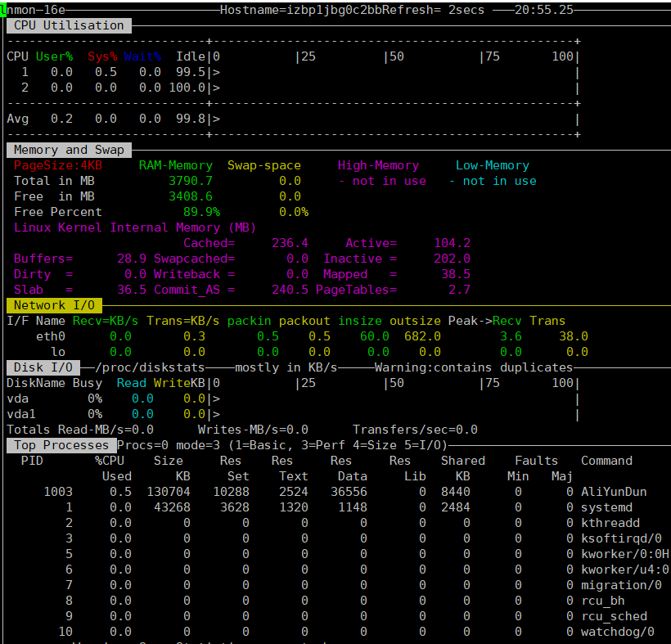The width and height of the screenshot is (671, 644).
Task: Click PID 1003 in process list
Action: pos(58,492)
